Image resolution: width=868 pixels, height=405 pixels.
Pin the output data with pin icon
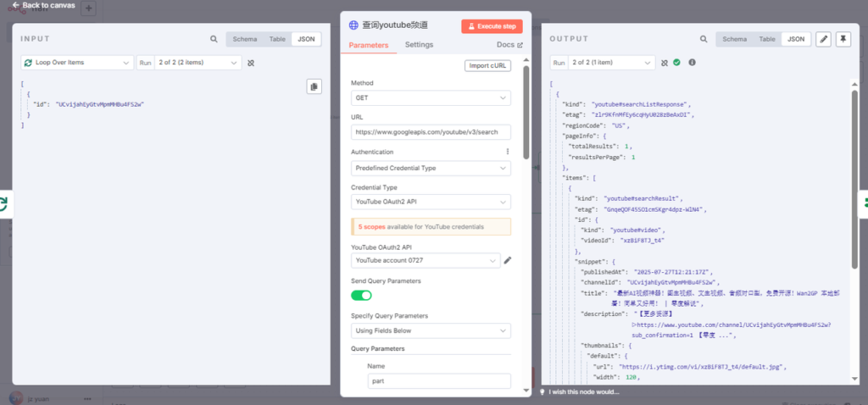pos(843,39)
